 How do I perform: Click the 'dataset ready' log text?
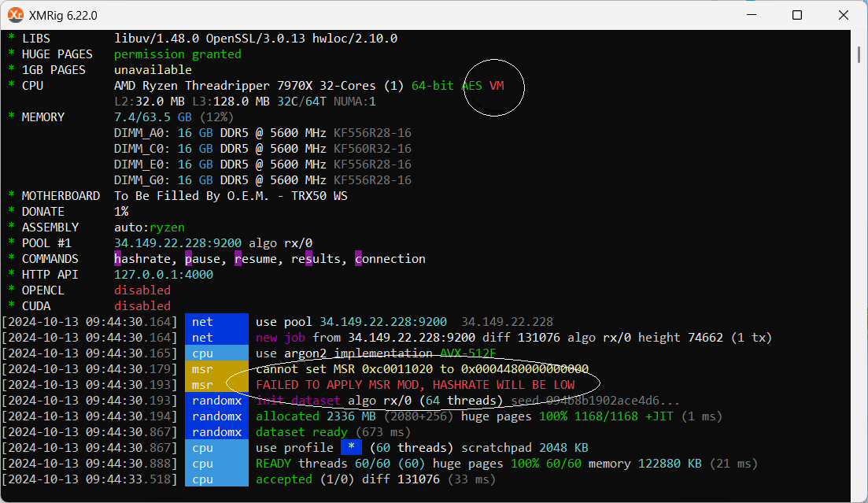301,432
